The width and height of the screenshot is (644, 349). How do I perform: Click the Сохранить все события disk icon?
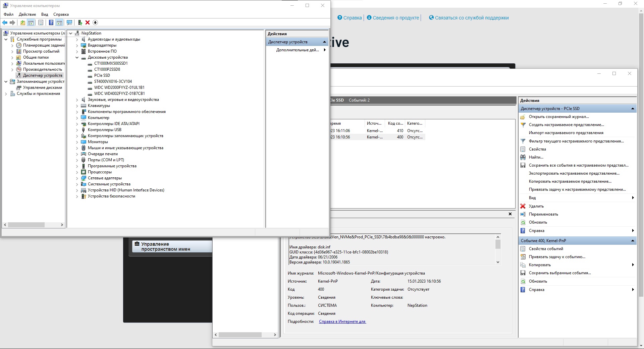(x=523, y=165)
